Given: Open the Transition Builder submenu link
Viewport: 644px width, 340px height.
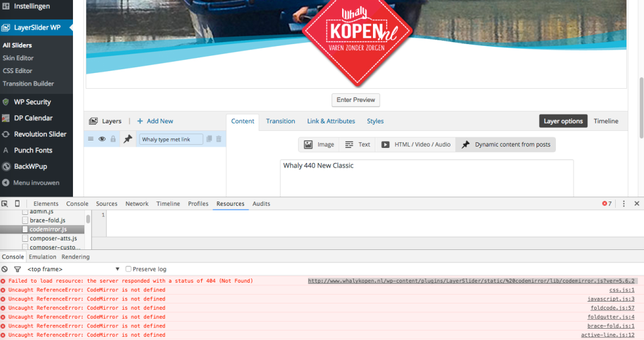Looking at the screenshot, I should coord(28,84).
